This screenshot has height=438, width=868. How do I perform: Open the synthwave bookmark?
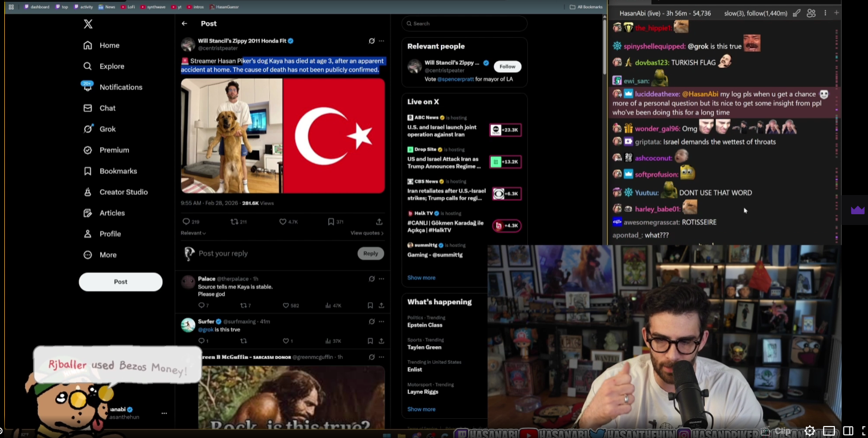point(153,7)
